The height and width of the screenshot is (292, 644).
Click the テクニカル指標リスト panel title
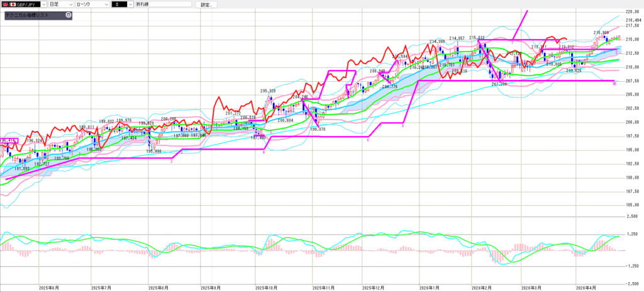click(31, 14)
